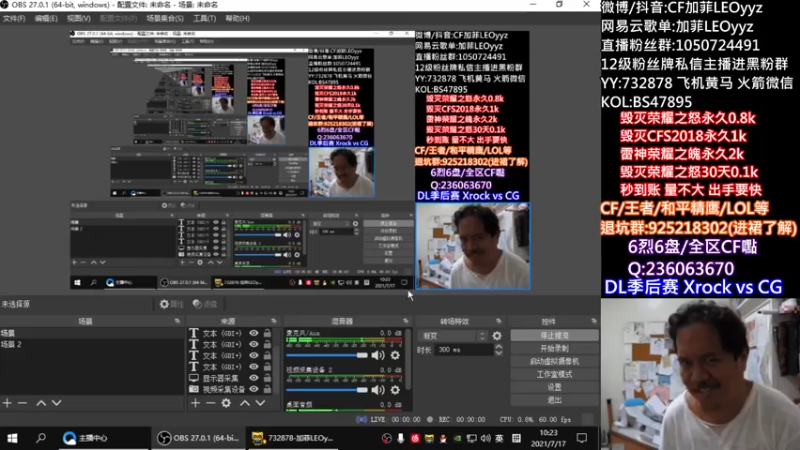The width and height of the screenshot is (800, 450).
Task: Open source properties gear in sources toolbar
Action: point(226,403)
